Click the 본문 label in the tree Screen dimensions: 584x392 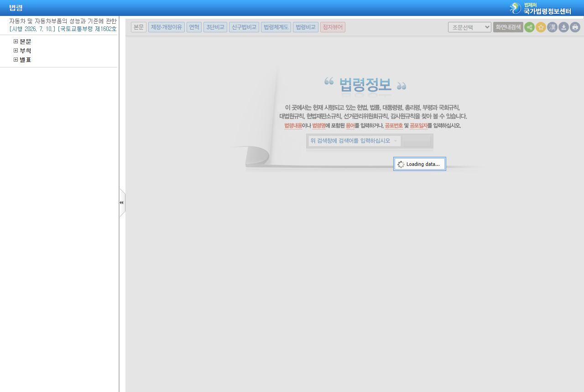pyautogui.click(x=26, y=41)
